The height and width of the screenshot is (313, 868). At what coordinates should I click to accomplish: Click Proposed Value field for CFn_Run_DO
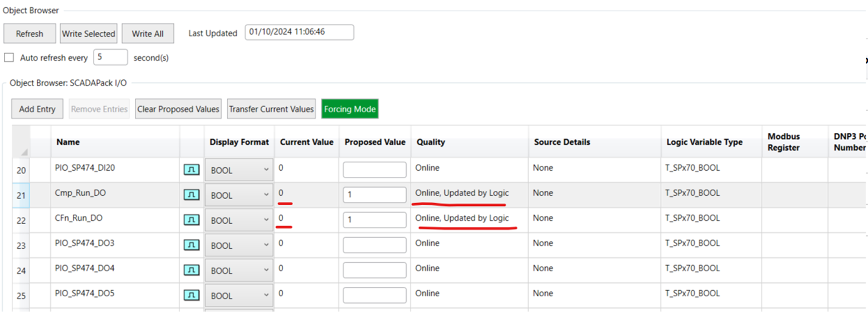point(374,220)
